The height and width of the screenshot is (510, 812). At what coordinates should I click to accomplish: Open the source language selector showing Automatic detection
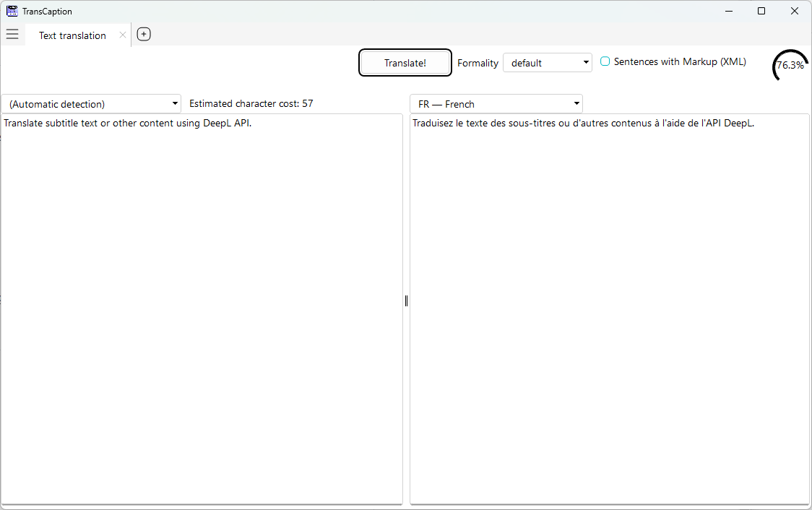(x=90, y=103)
